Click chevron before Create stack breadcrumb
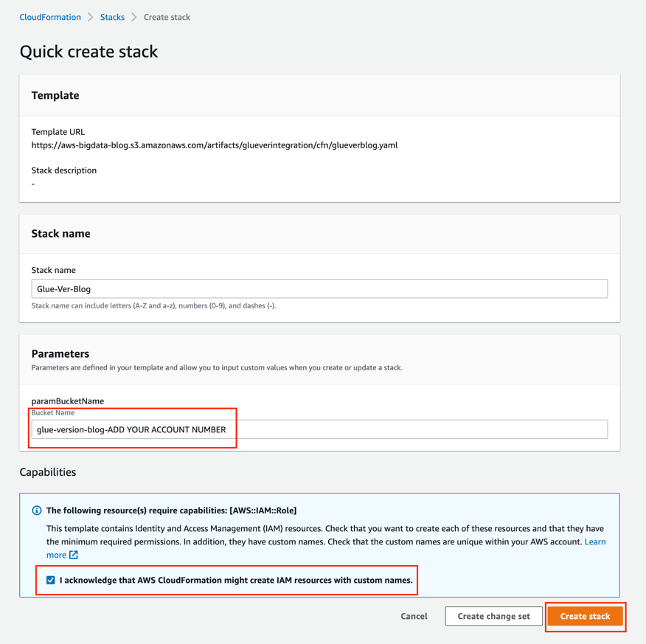 (x=134, y=17)
